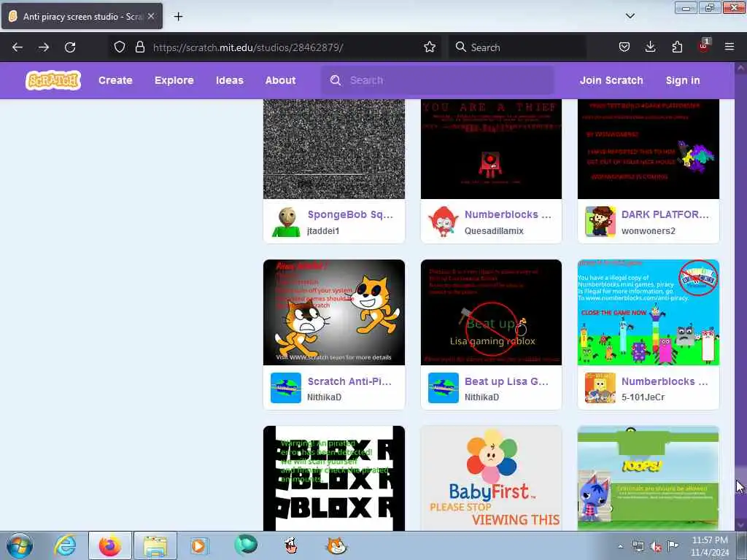The image size is (747, 560).
Task: Open the Ideas menu item
Action: pos(230,80)
